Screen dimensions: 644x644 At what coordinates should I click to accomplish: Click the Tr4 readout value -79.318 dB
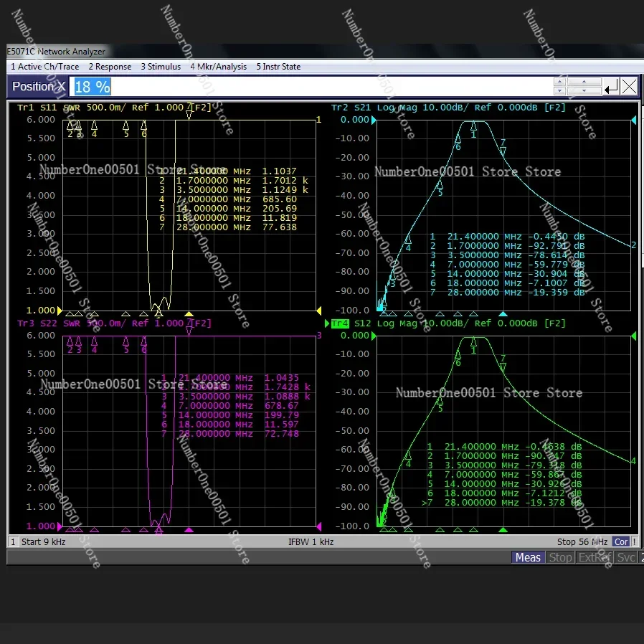coord(554,465)
